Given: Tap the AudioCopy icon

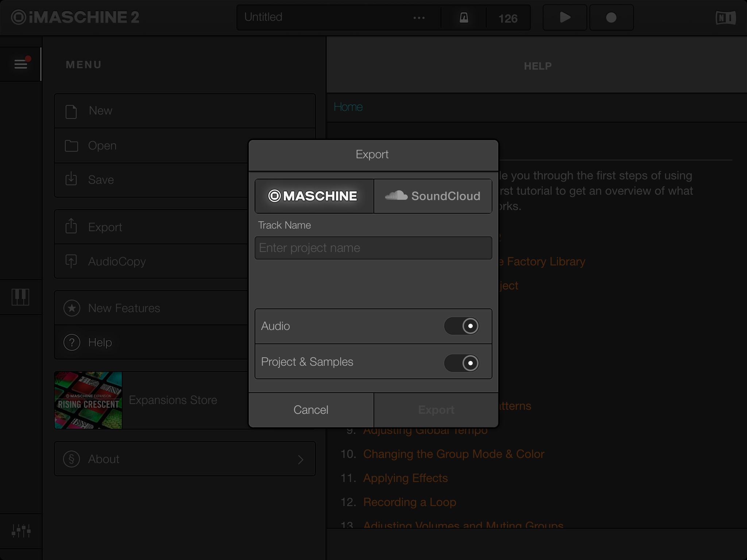Looking at the screenshot, I should point(71,261).
